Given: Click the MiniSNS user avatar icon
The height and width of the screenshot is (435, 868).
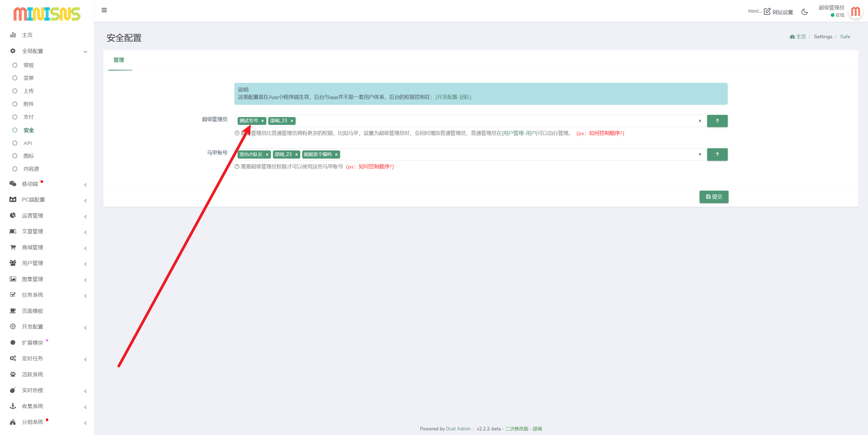Looking at the screenshot, I should pyautogui.click(x=855, y=12).
